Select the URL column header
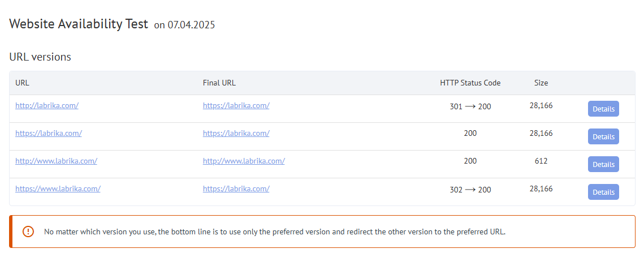This screenshot has height=257, width=644. coord(22,83)
